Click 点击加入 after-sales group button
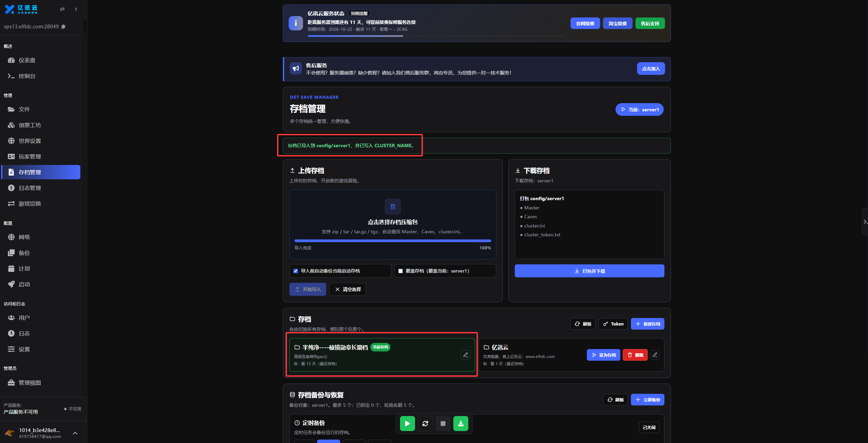Screen dimensions: 868x443 coord(651,69)
